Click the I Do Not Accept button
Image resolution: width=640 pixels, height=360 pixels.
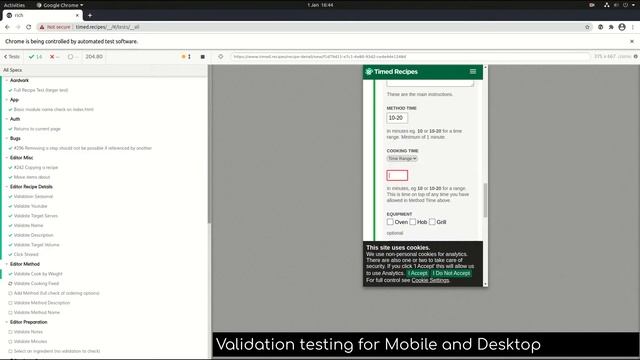(x=451, y=273)
